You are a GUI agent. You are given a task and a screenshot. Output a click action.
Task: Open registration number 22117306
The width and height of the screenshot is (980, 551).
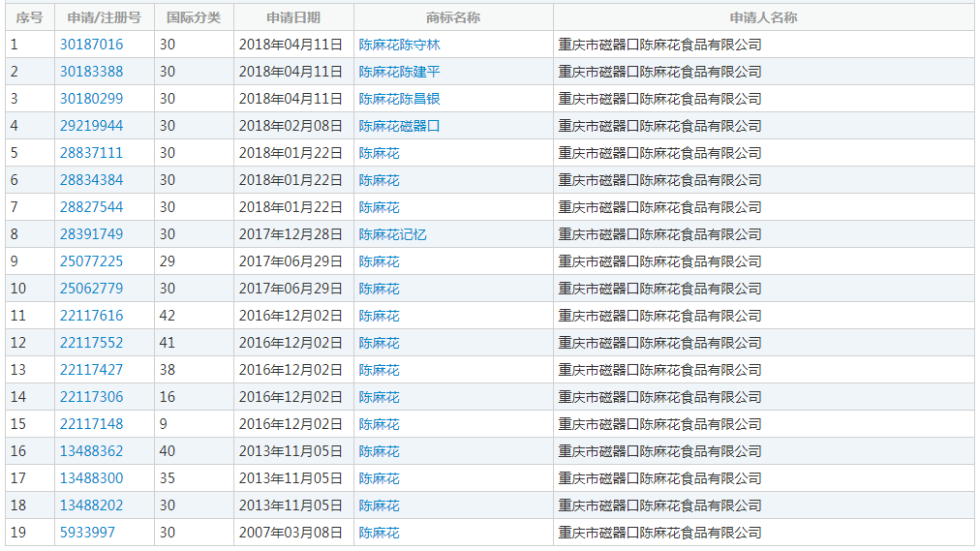click(x=91, y=397)
